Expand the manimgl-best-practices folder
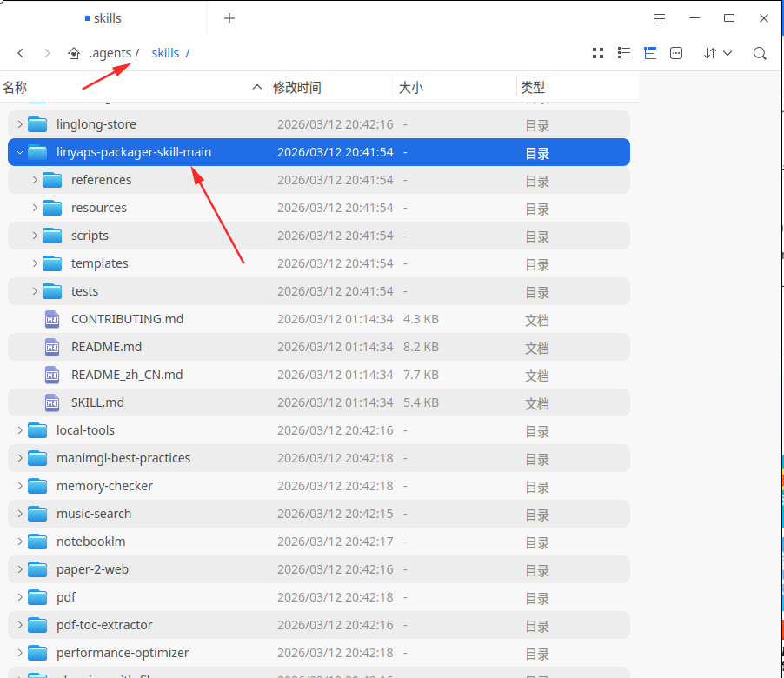This screenshot has height=678, width=784. pos(20,458)
